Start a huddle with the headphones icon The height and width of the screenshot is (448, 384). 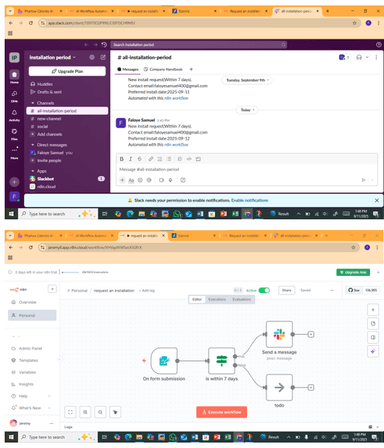pyautogui.click(x=359, y=57)
